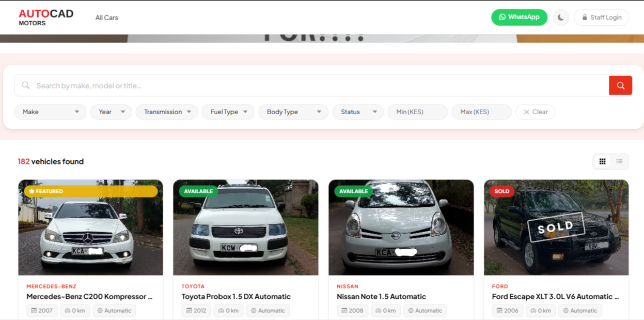This screenshot has height=320, width=644.
Task: Click the TOYOTA brand label
Action: (193, 286)
